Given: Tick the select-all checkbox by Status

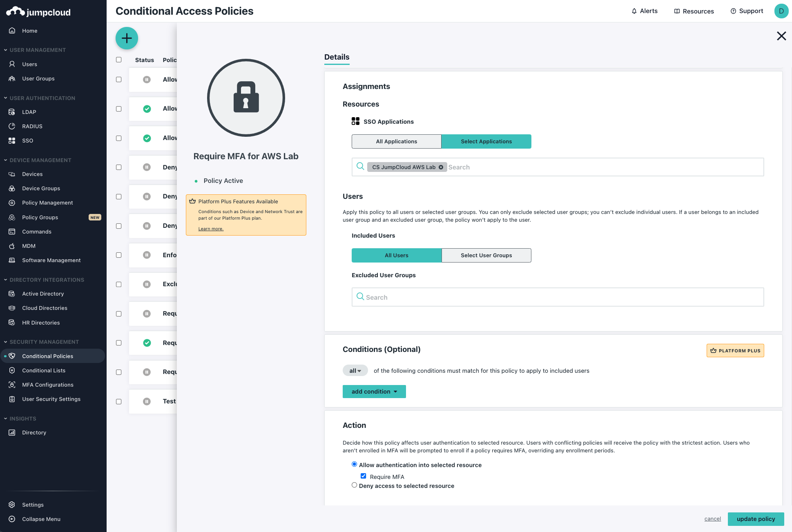Looking at the screenshot, I should [119, 60].
